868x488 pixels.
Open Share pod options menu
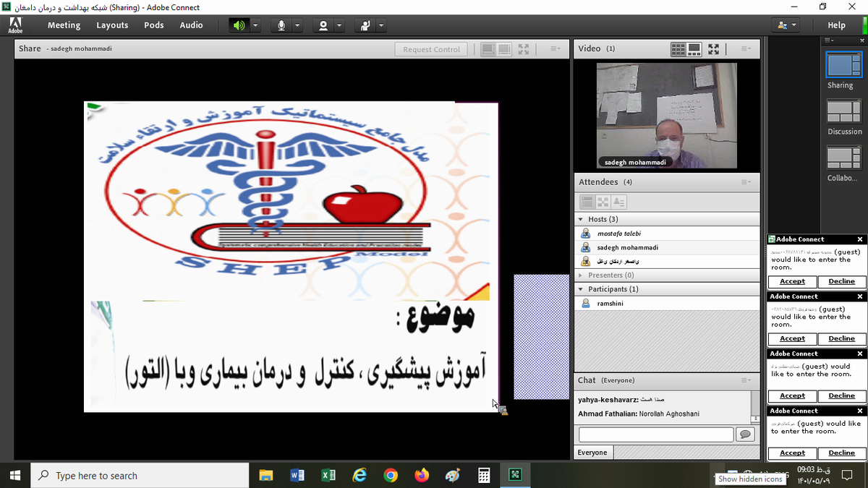click(x=555, y=49)
